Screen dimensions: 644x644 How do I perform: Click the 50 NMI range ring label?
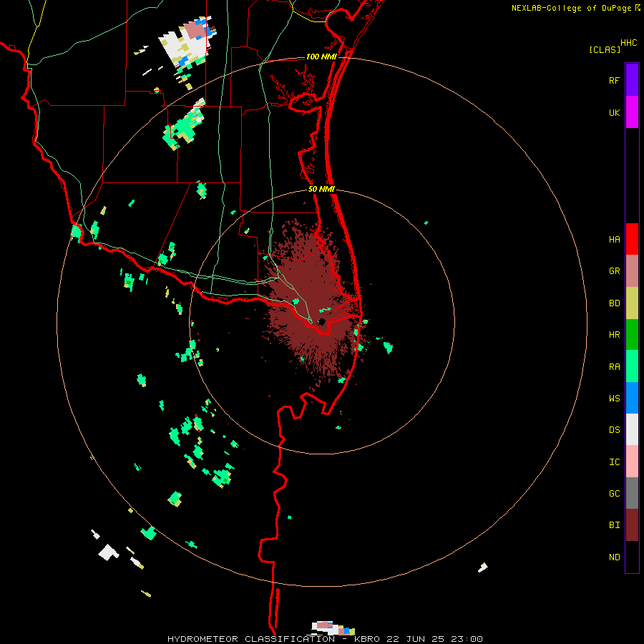point(321,189)
